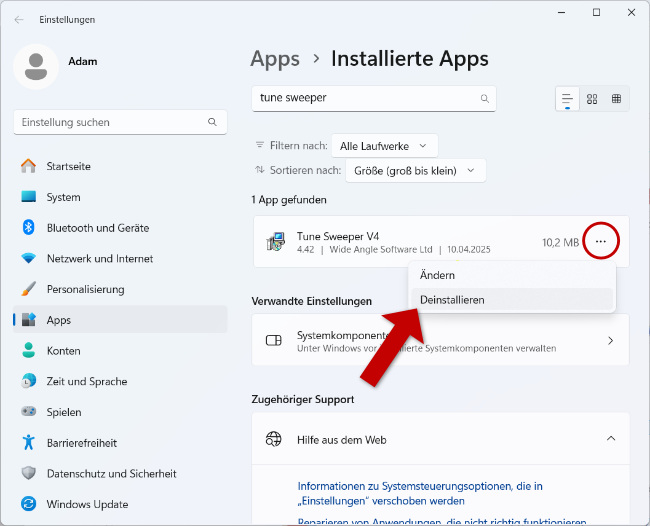Click Wide Angle Software Ltd publisher text
This screenshot has width=650, height=526.
coord(381,250)
